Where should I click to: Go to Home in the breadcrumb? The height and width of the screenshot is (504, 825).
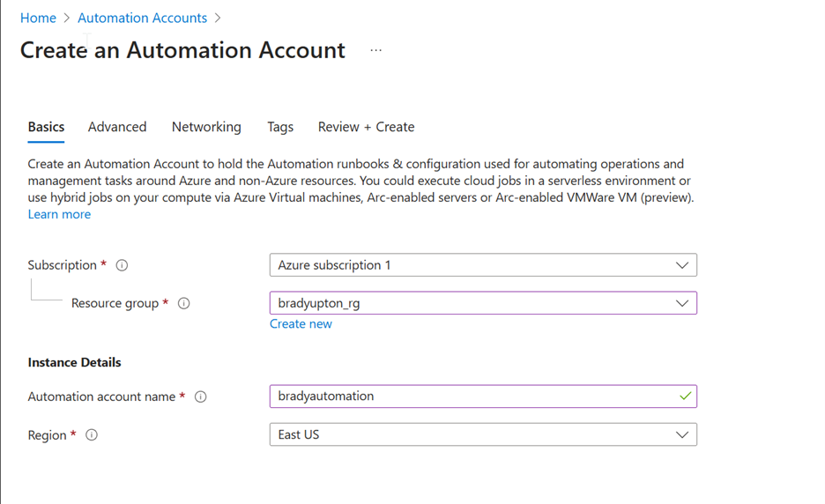pyautogui.click(x=38, y=18)
